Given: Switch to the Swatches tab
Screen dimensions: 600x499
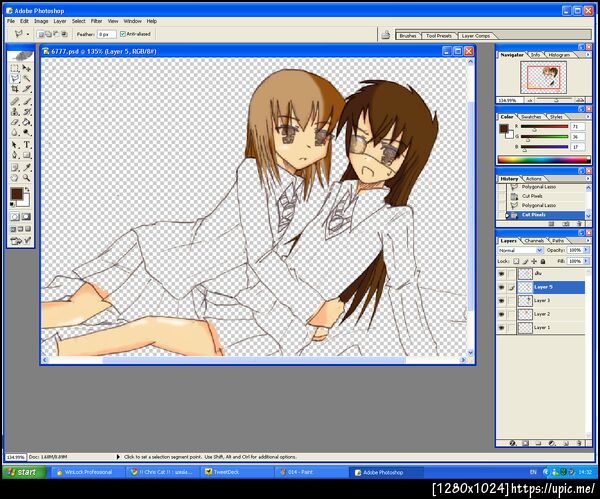Looking at the screenshot, I should 531,117.
